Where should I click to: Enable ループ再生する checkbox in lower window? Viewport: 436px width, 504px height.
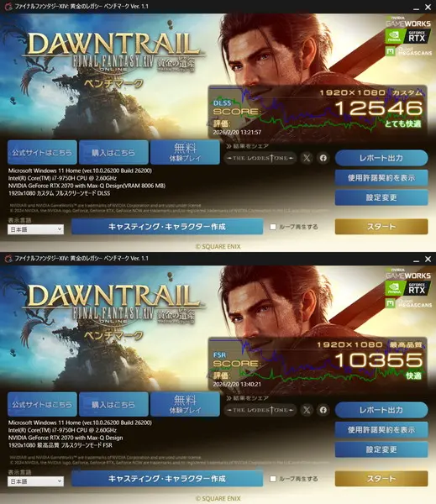pos(273,479)
